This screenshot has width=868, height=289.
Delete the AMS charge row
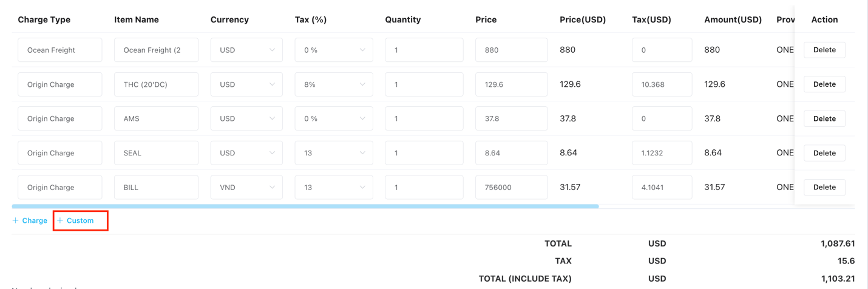point(824,118)
